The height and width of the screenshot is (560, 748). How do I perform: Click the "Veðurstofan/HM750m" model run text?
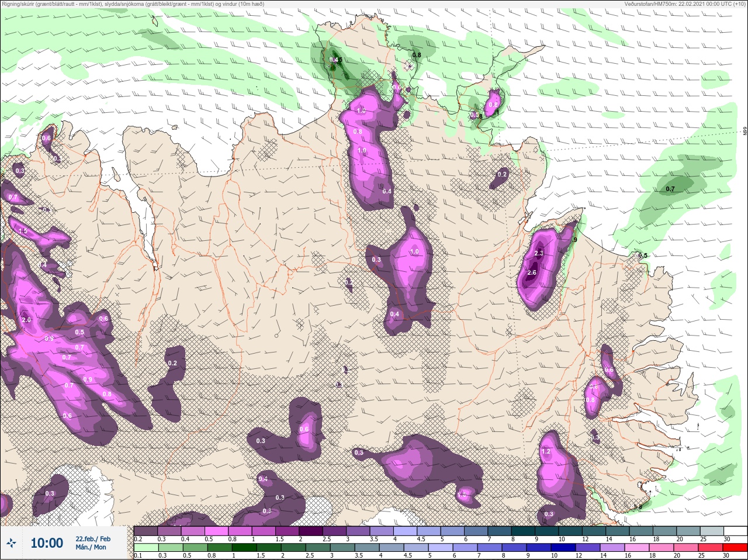685,4
